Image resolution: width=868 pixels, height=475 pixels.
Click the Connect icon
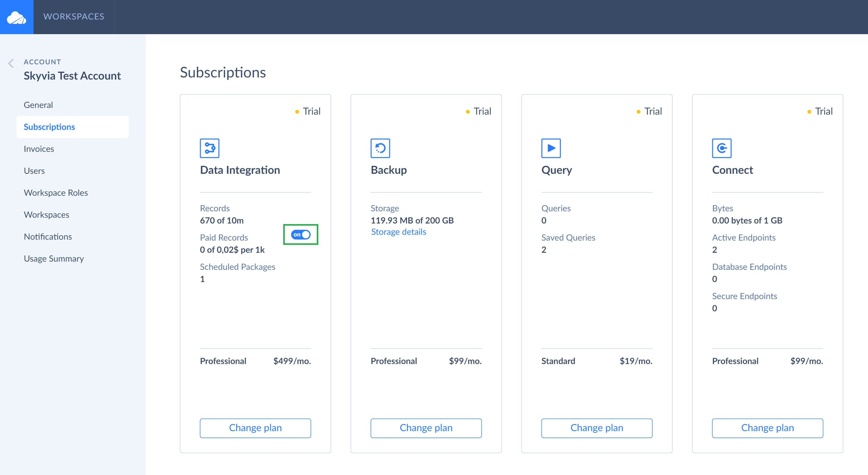[722, 148]
